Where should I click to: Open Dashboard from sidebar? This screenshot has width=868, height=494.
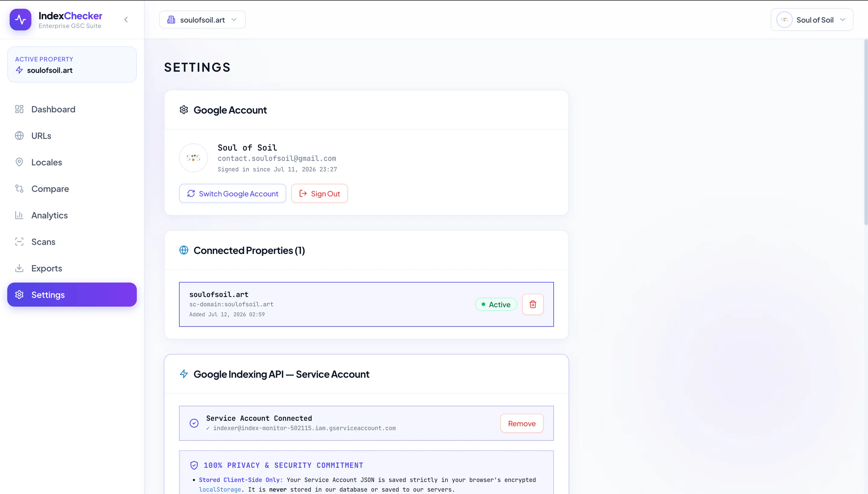coord(72,109)
